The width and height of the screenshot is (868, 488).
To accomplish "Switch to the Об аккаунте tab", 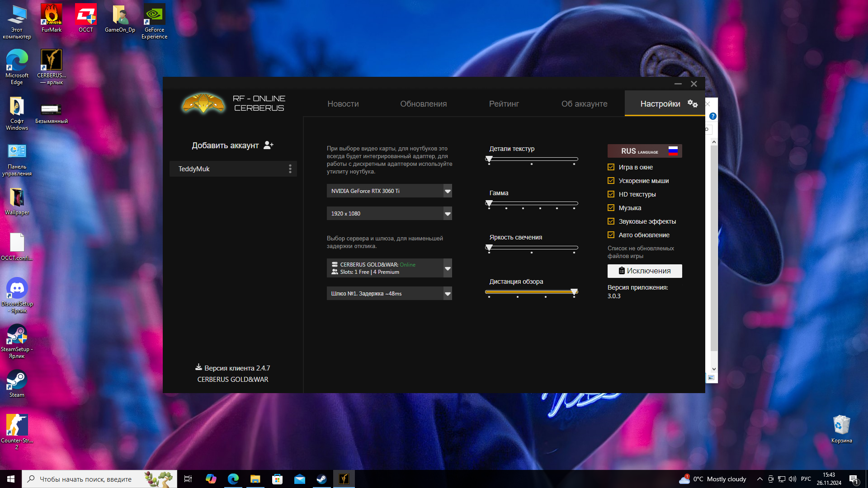I will tap(584, 103).
